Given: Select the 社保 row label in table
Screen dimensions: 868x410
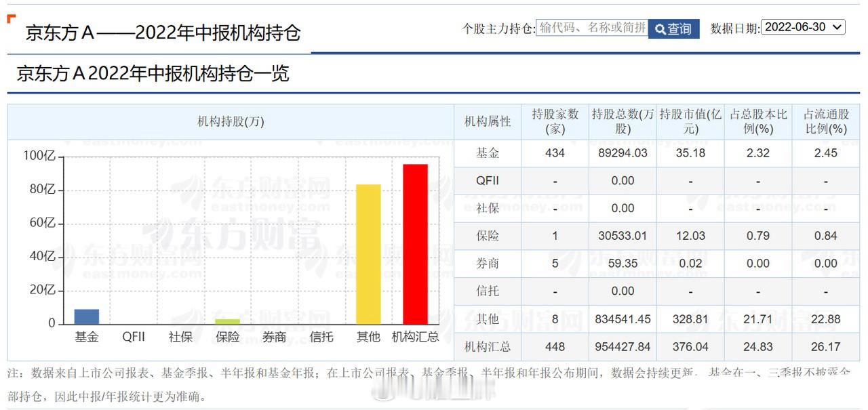Looking at the screenshot, I should point(488,209).
